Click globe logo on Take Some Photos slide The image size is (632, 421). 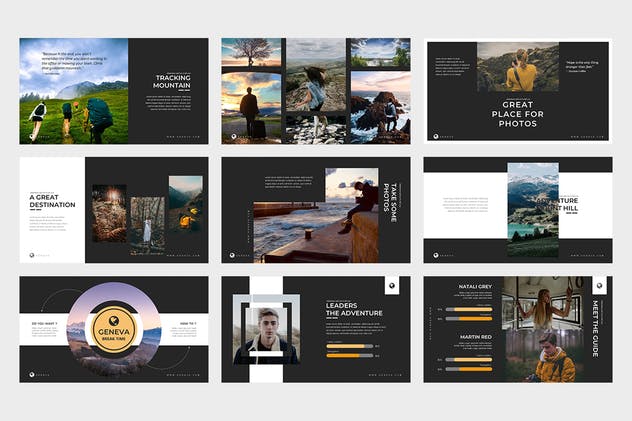click(232, 255)
